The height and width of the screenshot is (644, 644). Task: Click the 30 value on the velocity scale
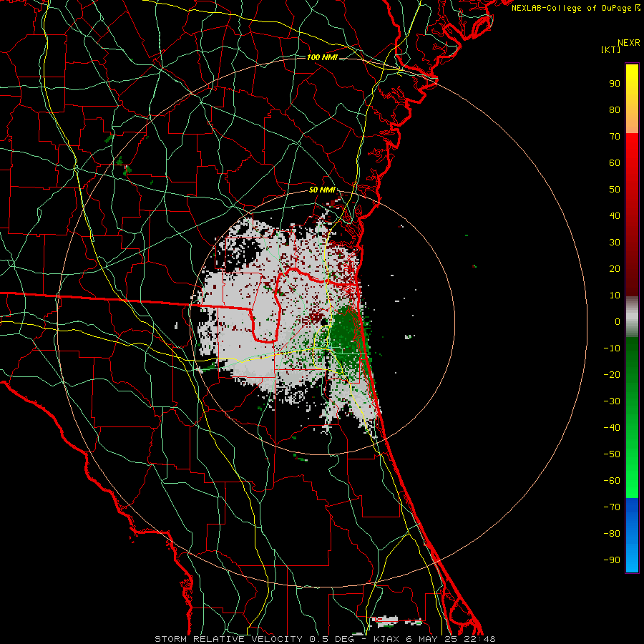[615, 243]
